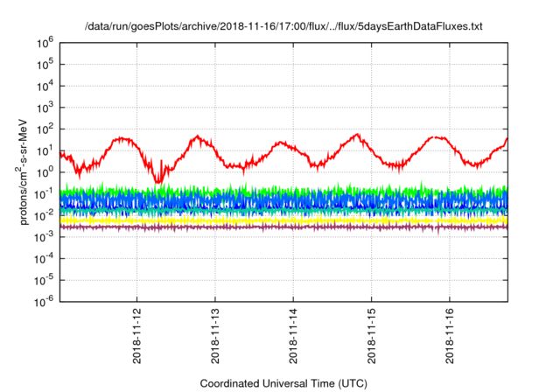Click the 10^1 y-axis tick label
The height and width of the screenshot is (392, 560).
coord(45,150)
